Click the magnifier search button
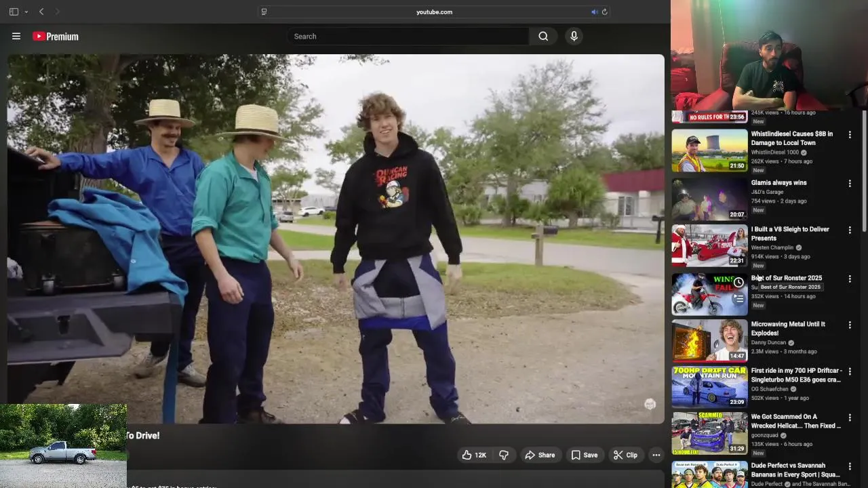 tap(543, 37)
